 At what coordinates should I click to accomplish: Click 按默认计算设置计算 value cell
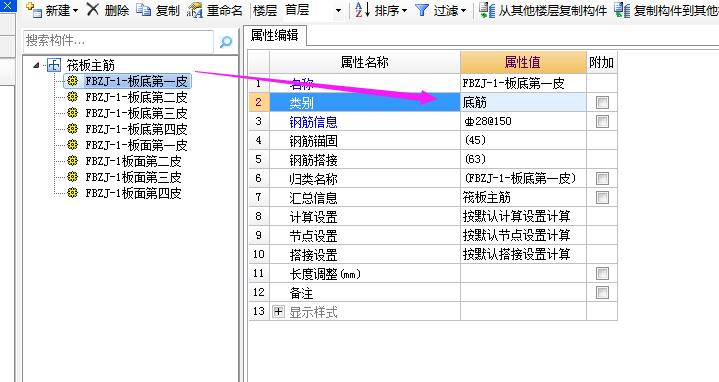523,216
